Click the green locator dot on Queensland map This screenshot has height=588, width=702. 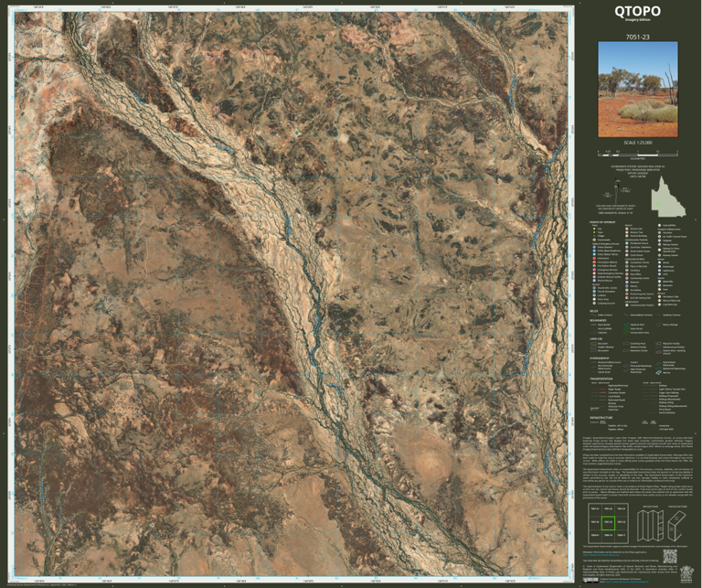[658, 205]
